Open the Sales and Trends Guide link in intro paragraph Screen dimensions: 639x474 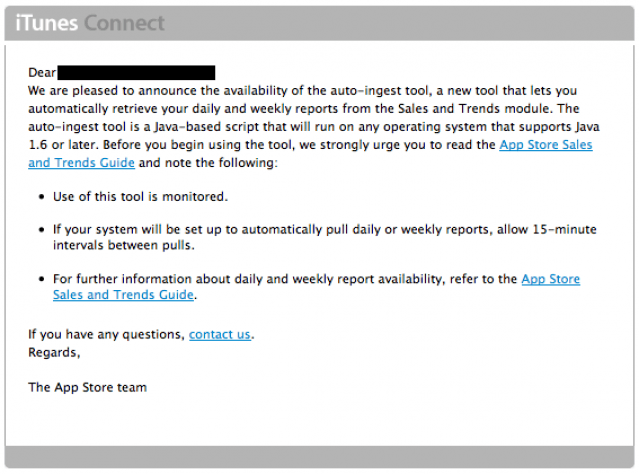click(x=545, y=146)
